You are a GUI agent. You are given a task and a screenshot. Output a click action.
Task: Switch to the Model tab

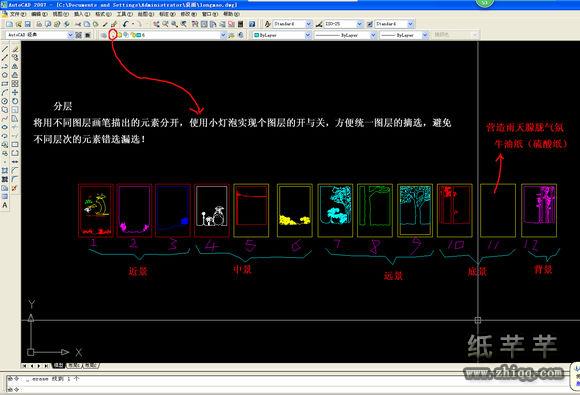coord(58,366)
